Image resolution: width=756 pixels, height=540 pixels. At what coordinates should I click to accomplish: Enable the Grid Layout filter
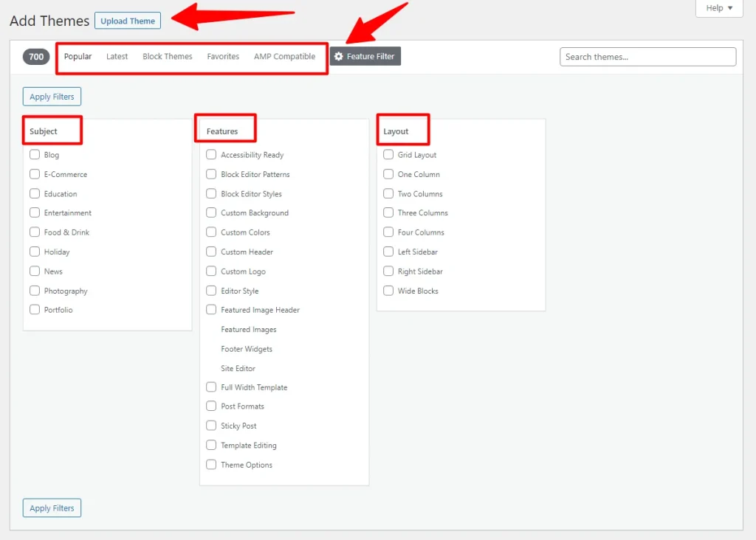[388, 155]
